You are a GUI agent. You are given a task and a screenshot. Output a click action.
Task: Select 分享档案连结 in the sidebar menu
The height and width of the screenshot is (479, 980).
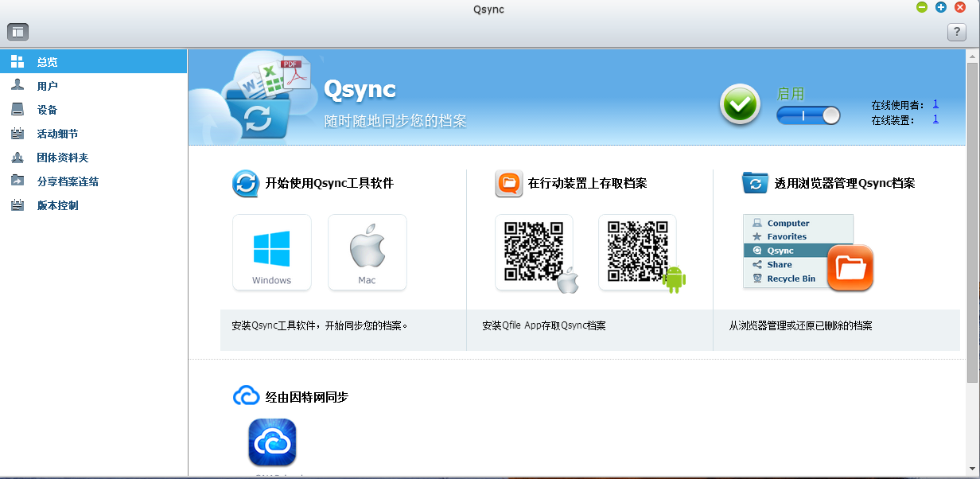click(x=93, y=181)
